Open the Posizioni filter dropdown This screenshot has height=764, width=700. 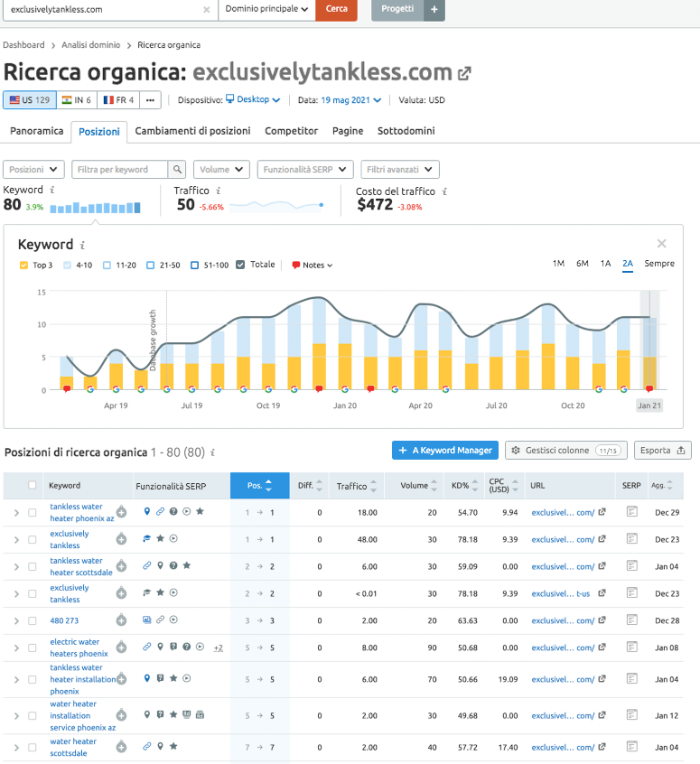point(33,169)
